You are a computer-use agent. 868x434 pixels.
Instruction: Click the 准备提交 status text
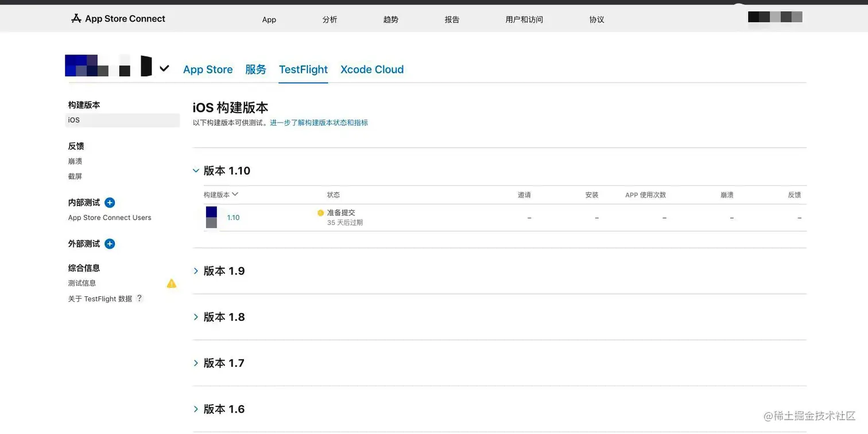341,212
